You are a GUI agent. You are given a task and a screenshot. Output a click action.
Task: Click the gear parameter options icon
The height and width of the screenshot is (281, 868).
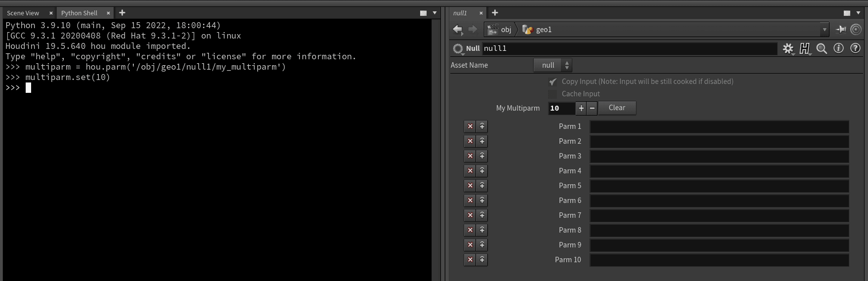(x=788, y=48)
